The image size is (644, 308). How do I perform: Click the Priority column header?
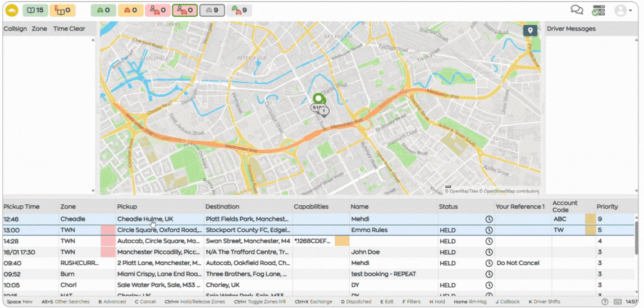click(x=607, y=206)
